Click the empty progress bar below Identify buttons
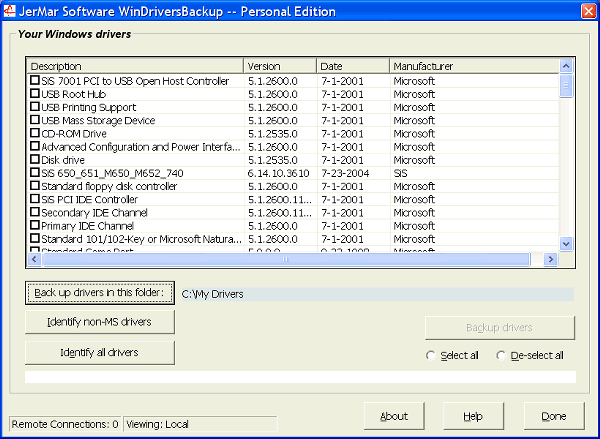 coord(300,377)
